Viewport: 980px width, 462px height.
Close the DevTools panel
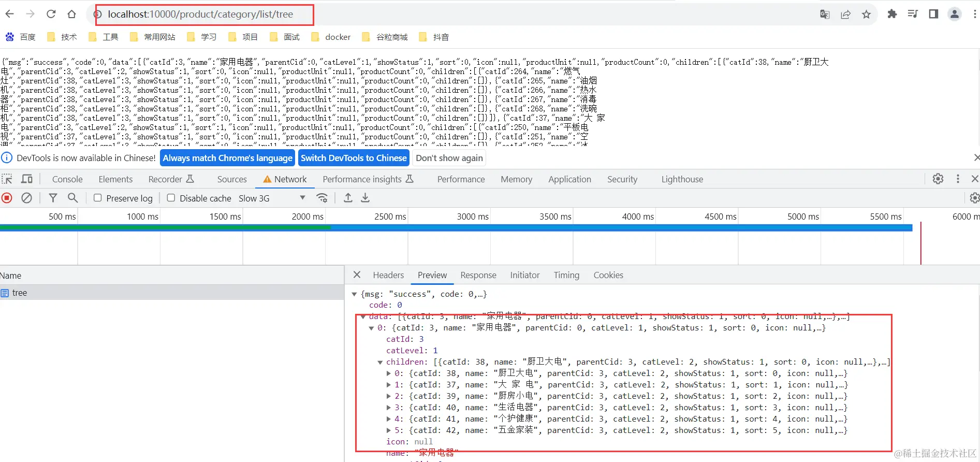point(975,179)
